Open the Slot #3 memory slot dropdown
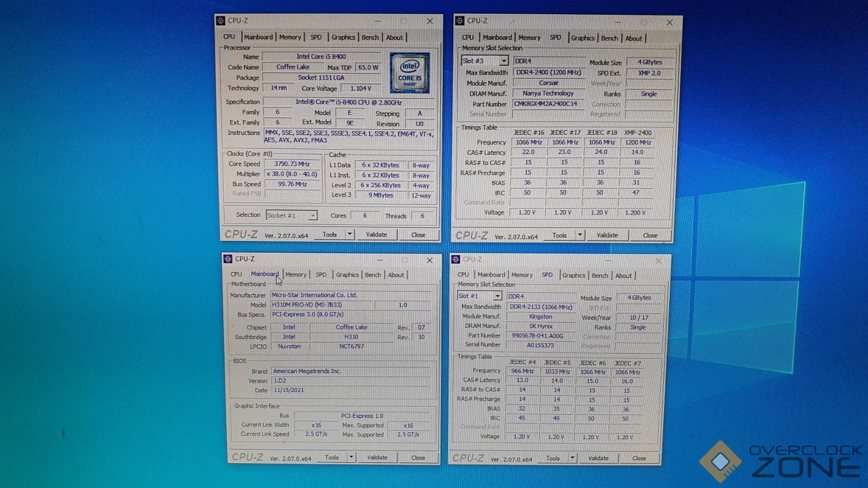868x488 pixels. 504,61
